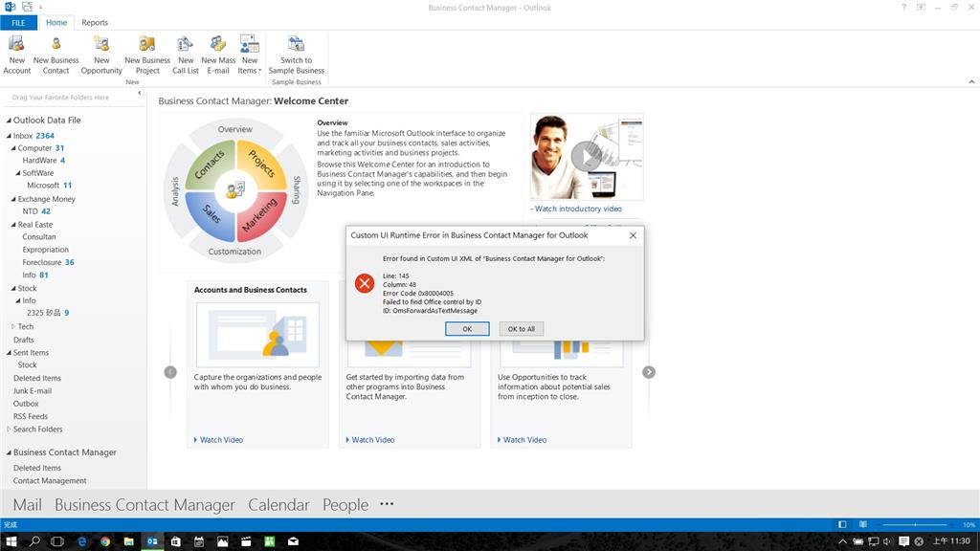Compose a New Mass E-mail
980x551 pixels.
pos(218,55)
